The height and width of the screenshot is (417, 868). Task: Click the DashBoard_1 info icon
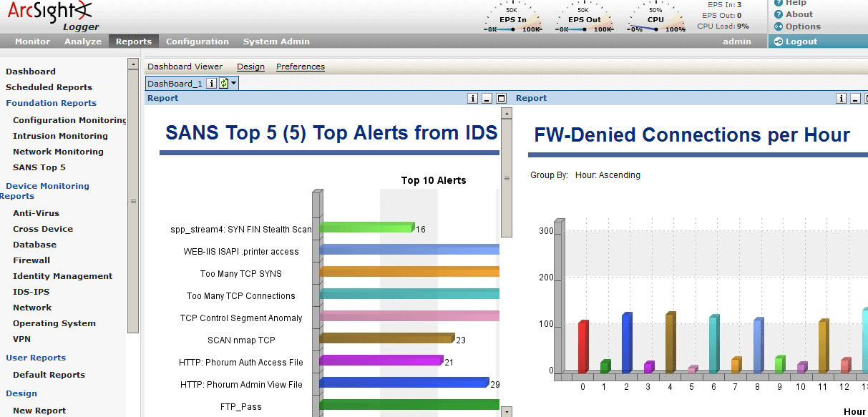point(211,84)
